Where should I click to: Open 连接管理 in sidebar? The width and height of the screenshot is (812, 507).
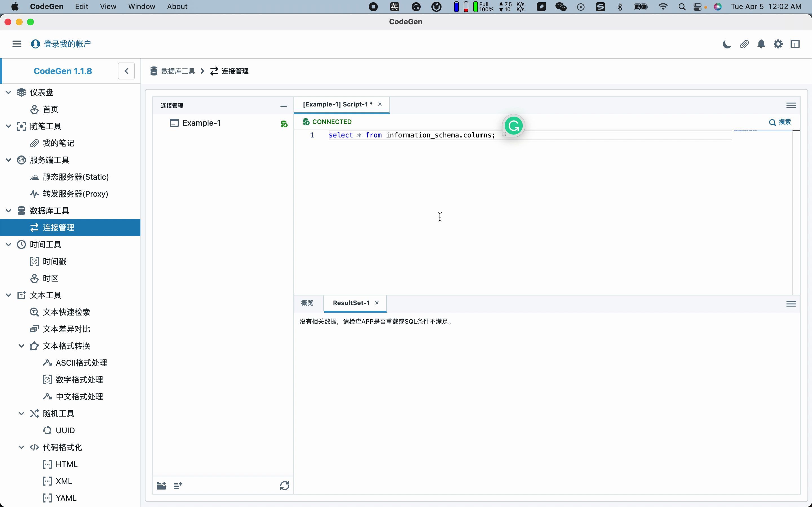coord(58,227)
